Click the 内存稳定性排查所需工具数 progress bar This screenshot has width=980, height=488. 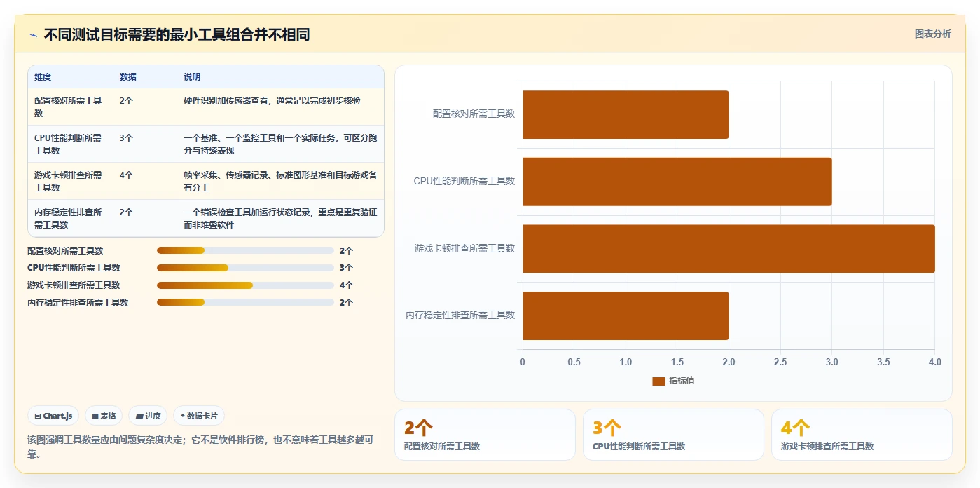point(245,302)
